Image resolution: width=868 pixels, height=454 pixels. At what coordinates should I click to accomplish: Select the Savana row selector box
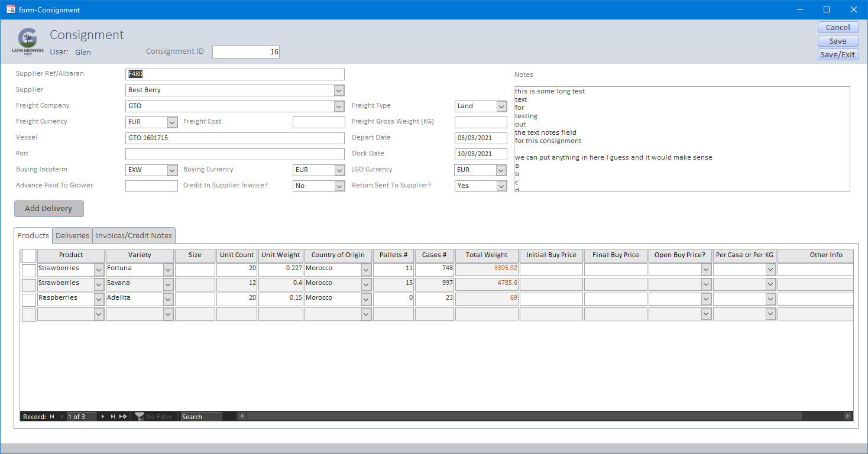pos(29,285)
